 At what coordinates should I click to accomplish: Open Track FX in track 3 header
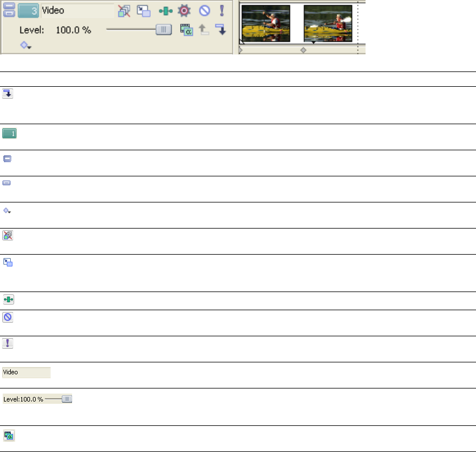tap(165, 11)
